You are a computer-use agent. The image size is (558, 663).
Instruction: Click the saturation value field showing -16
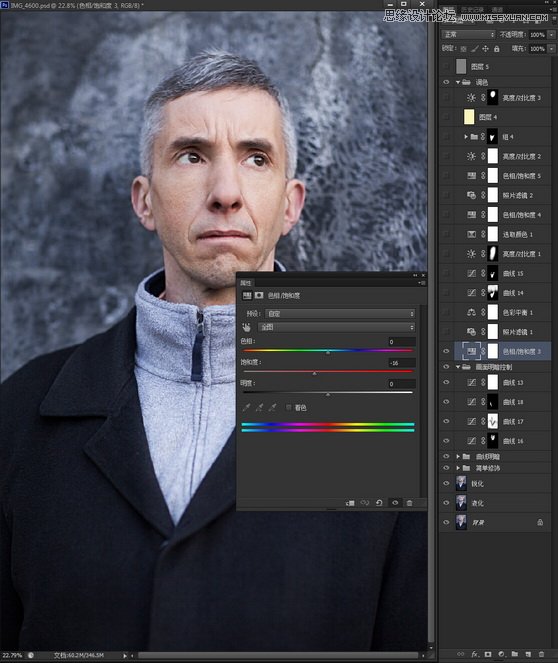tap(402, 363)
